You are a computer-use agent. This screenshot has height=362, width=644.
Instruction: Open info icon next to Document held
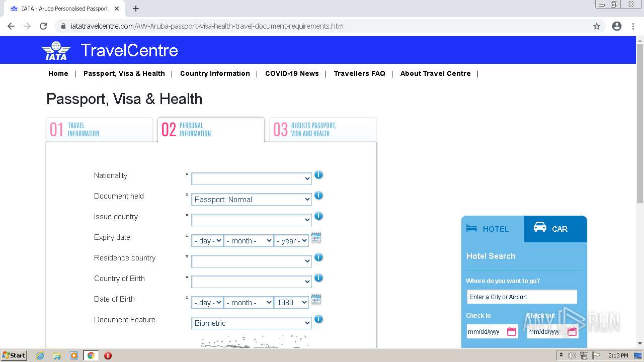318,196
